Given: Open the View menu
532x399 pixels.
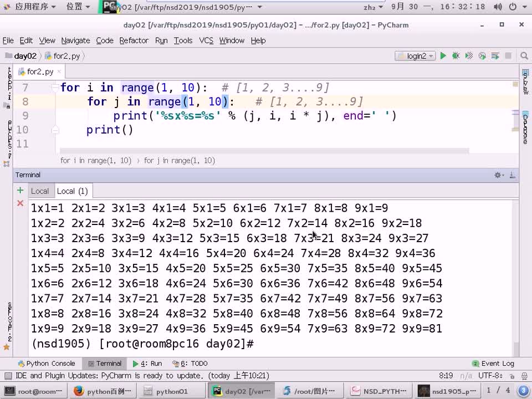Looking at the screenshot, I should click(47, 40).
